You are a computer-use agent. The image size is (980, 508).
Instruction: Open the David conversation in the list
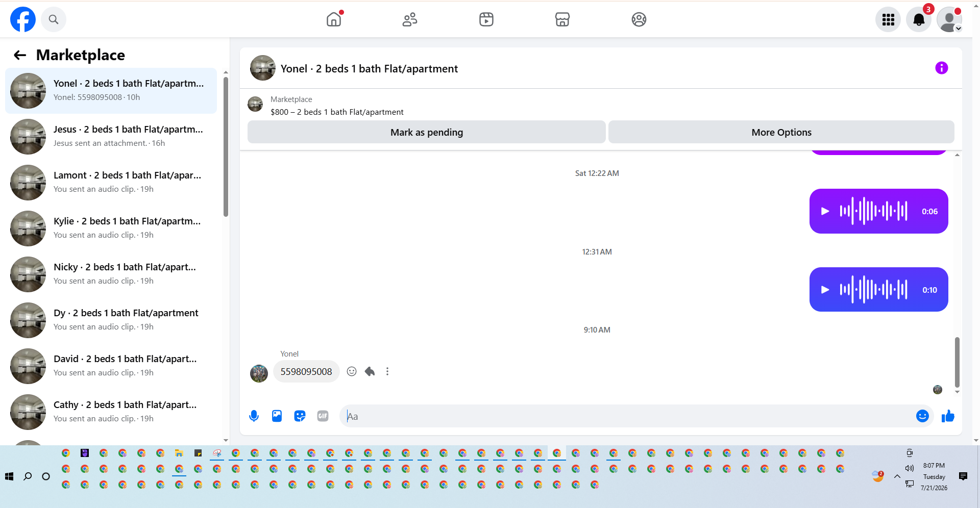[111, 366]
